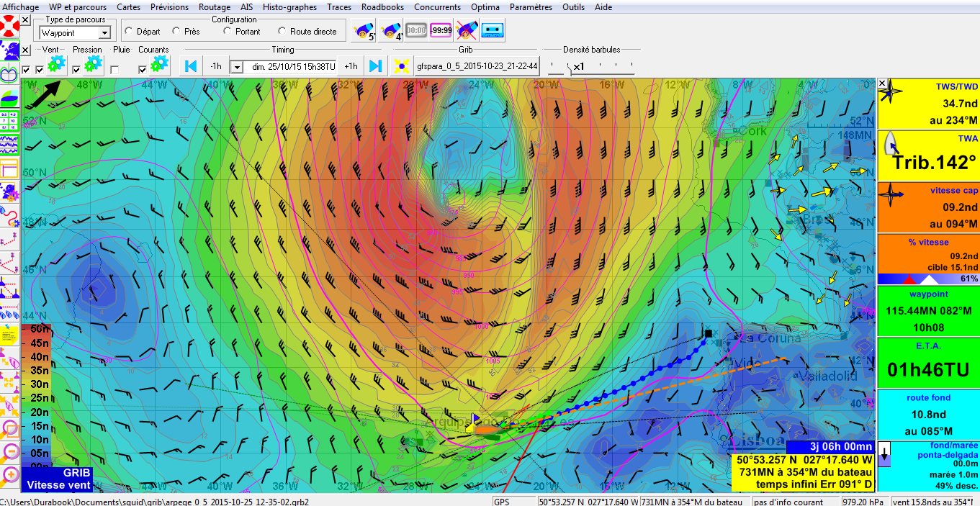Click the Europe map icon in sidebar
980x506 pixels.
[x=10, y=51]
